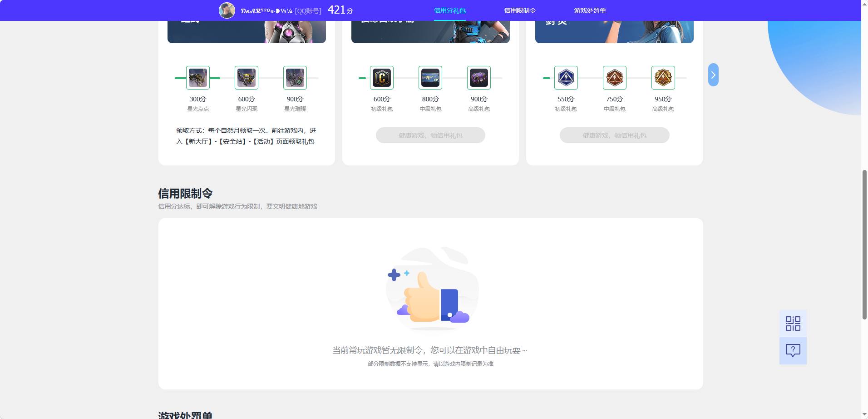Select the 600分 星光闪现 gift icon
Image resolution: width=868 pixels, height=419 pixels.
[x=247, y=78]
